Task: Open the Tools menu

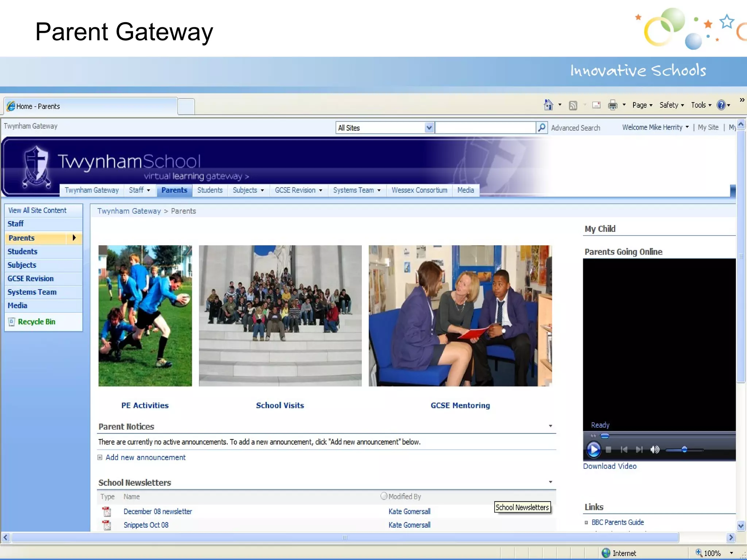Action: click(701, 105)
